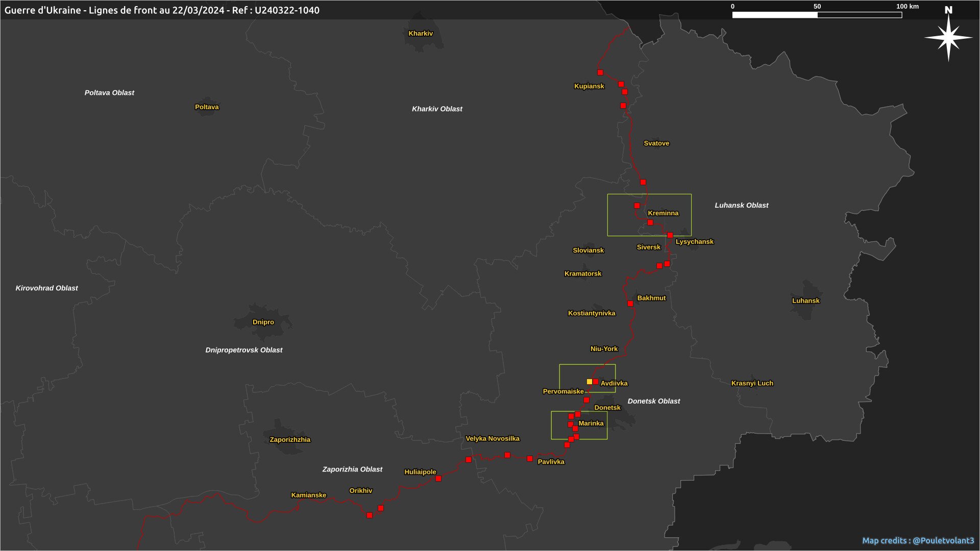Image resolution: width=980 pixels, height=551 pixels.
Task: Click the Niu-York label
Action: [604, 349]
